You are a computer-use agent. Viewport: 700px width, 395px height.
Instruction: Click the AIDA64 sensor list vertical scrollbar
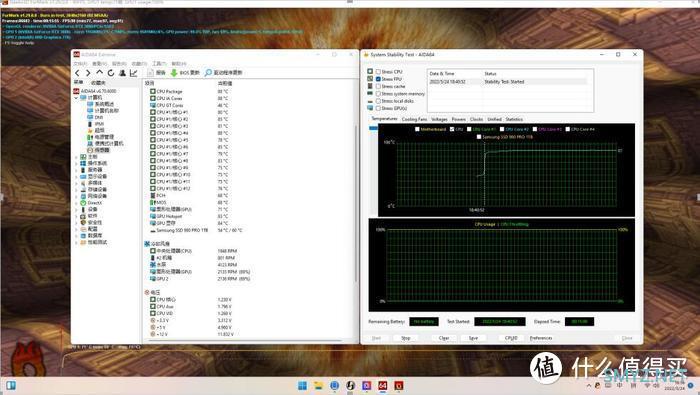[356, 203]
